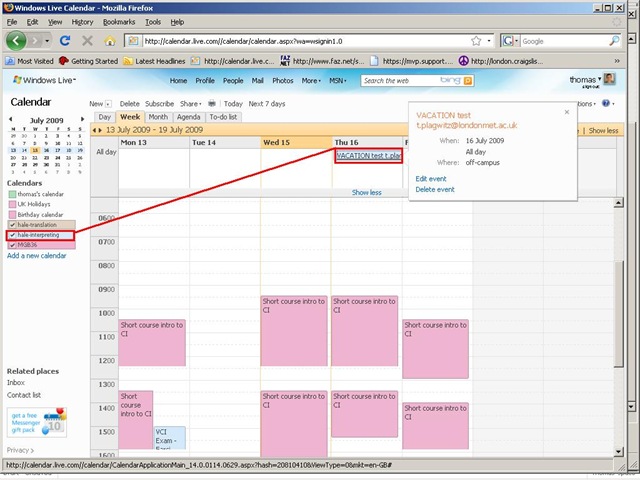Screen dimensions: 640x480
Task: Switch to the Month view tab
Action: [x=158, y=117]
